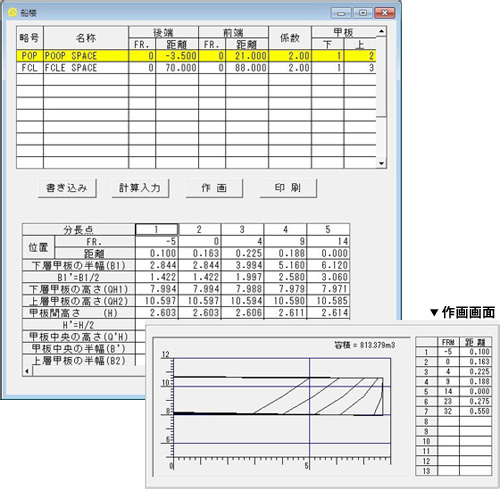Click the 70.000 aft distance cell

point(177,68)
